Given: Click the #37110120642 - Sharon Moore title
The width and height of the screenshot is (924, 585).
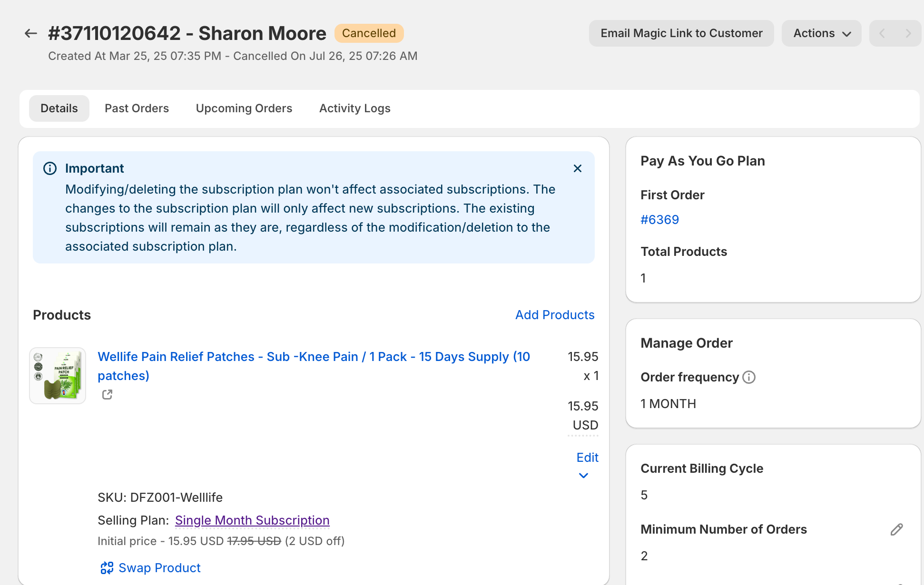Looking at the screenshot, I should click(187, 33).
